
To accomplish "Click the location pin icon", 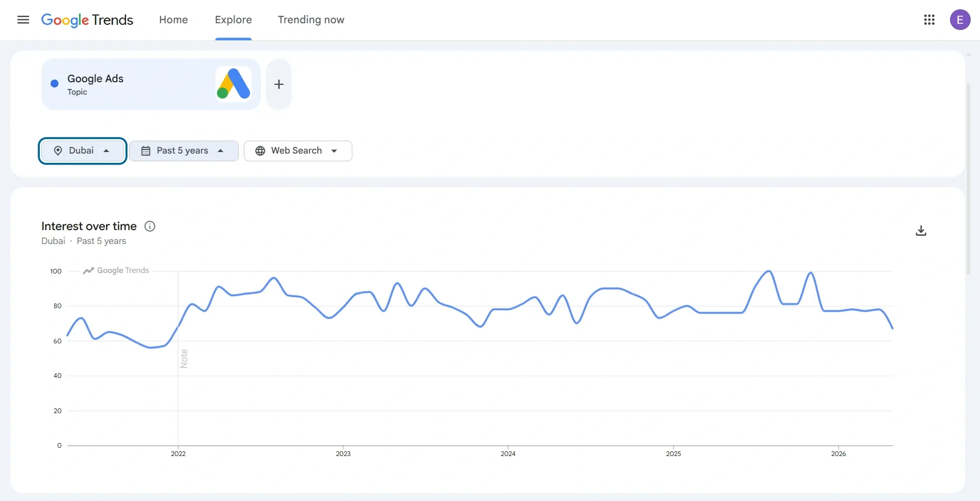I will (58, 150).
